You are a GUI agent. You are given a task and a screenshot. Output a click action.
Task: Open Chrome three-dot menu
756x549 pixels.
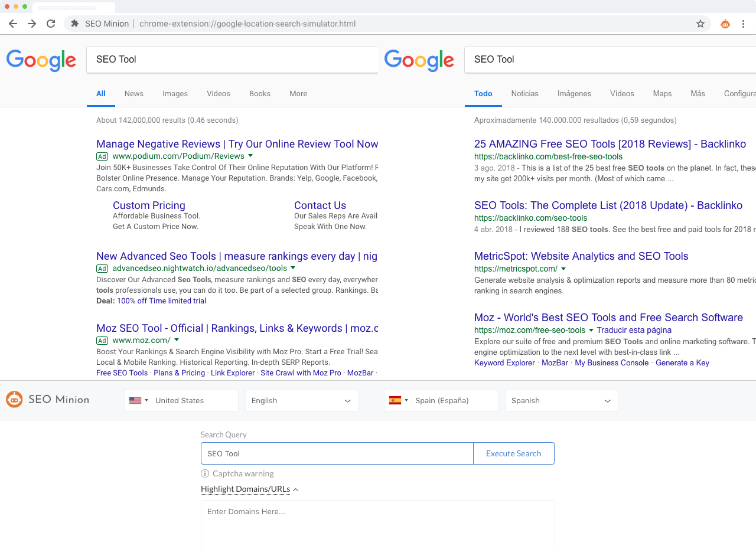pyautogui.click(x=744, y=24)
